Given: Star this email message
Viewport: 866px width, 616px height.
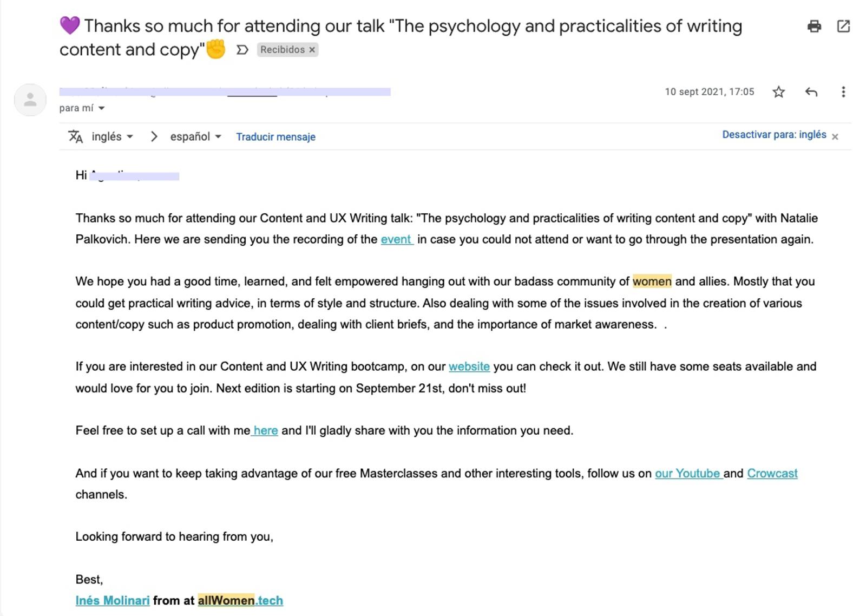Looking at the screenshot, I should [x=778, y=92].
